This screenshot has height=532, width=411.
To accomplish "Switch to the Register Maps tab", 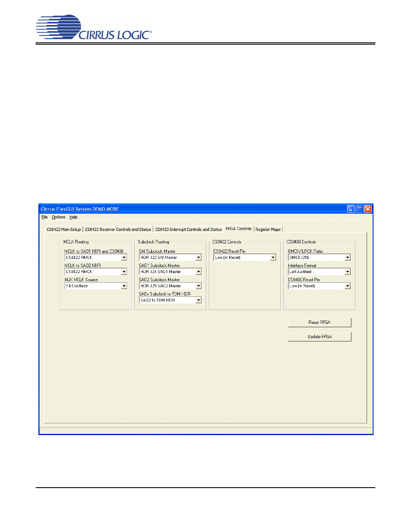I will [x=268, y=229].
